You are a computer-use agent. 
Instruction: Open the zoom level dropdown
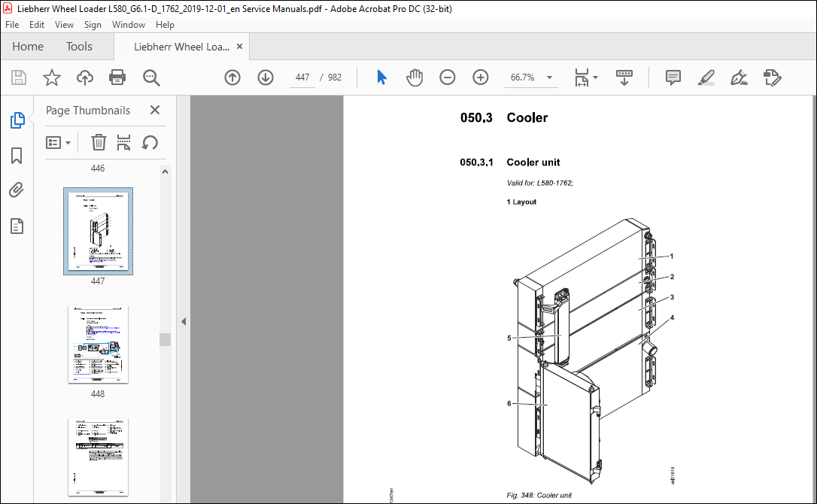coord(549,77)
